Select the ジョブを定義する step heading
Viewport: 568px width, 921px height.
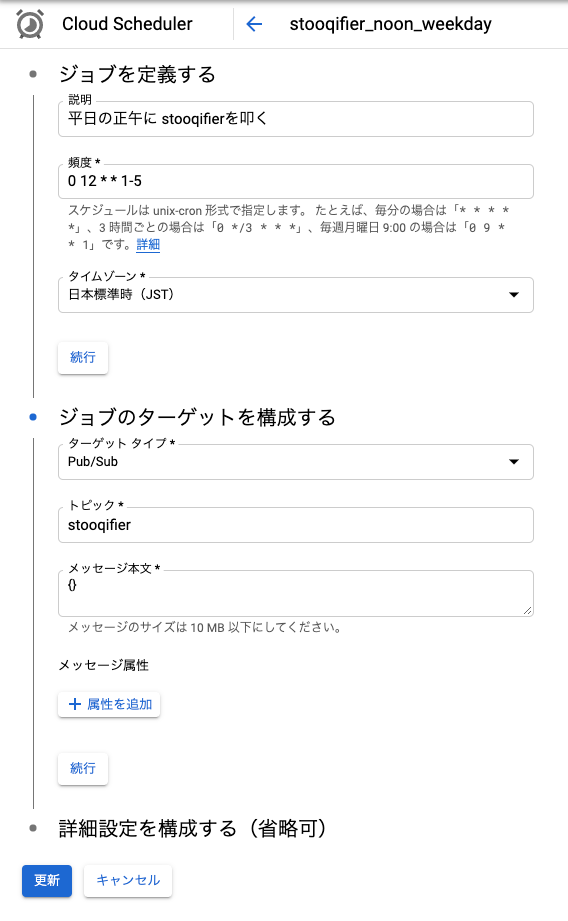pyautogui.click(x=137, y=75)
